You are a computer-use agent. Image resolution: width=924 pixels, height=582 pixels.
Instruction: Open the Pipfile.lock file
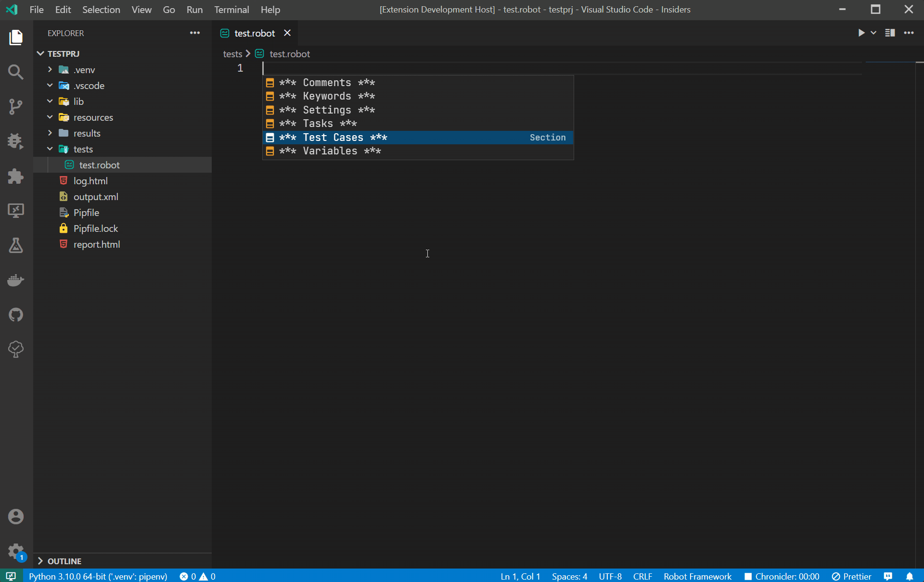pyautogui.click(x=95, y=228)
